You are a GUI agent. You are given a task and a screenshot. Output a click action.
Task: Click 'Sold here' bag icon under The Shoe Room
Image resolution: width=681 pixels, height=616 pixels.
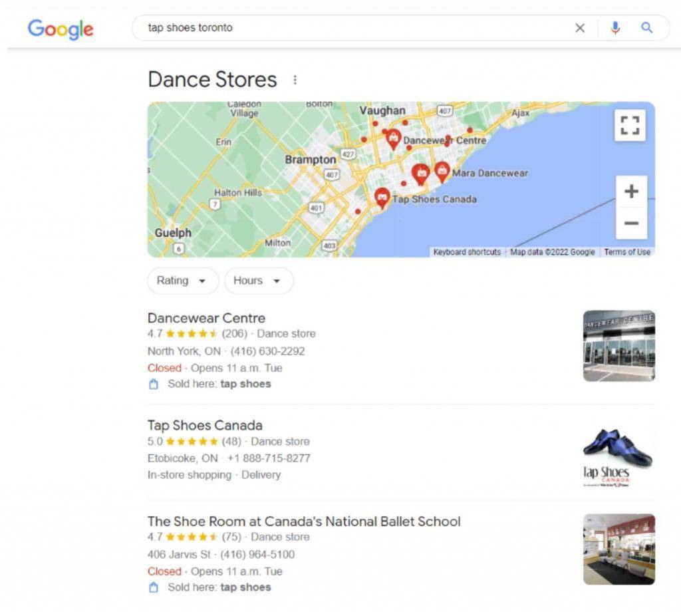tap(154, 587)
